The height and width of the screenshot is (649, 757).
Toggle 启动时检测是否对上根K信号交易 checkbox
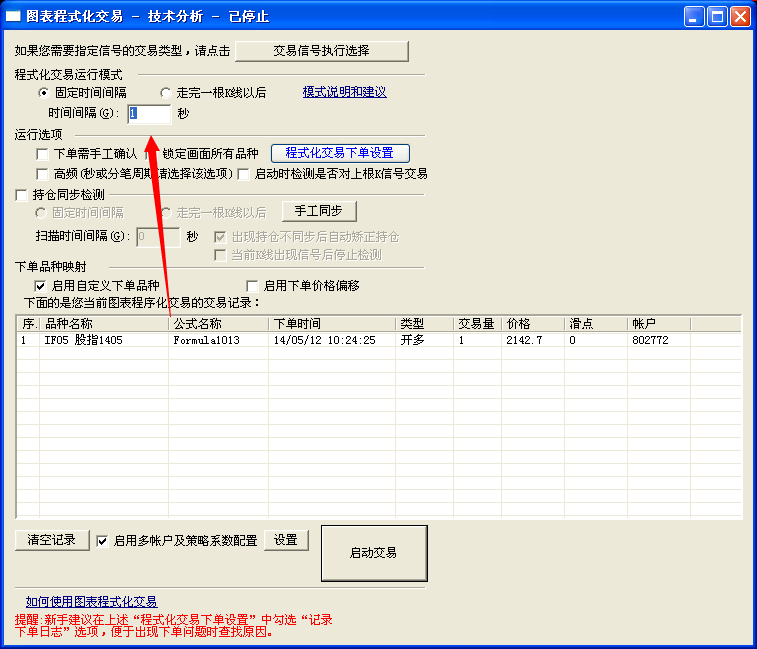point(244,174)
